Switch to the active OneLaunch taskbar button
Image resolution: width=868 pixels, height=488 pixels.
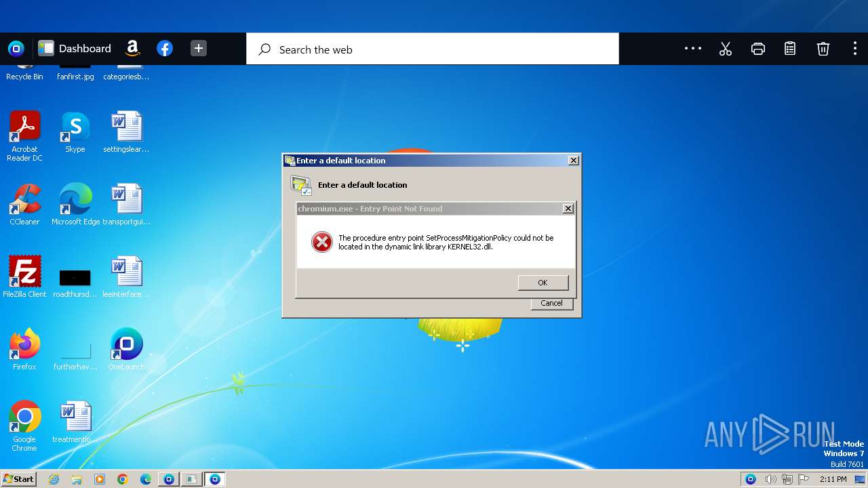215,479
